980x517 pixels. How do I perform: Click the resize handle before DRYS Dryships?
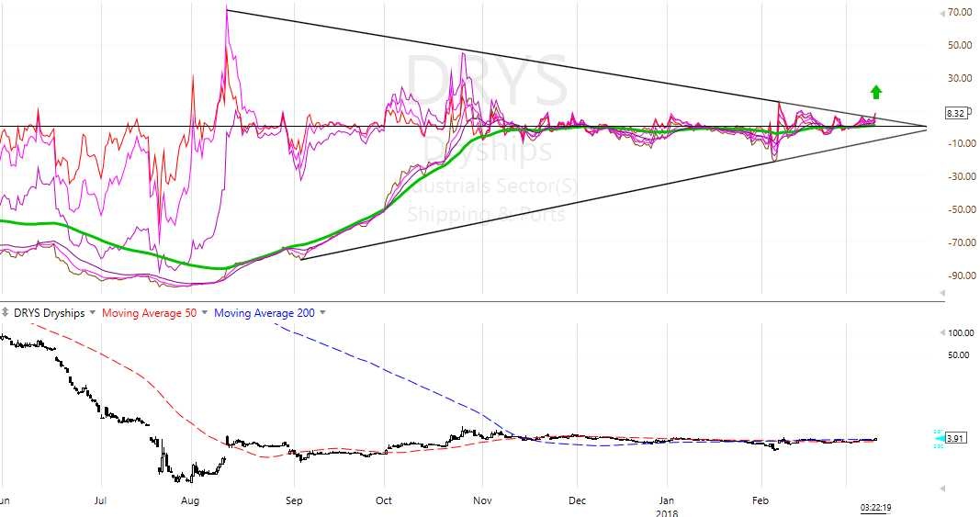point(6,313)
